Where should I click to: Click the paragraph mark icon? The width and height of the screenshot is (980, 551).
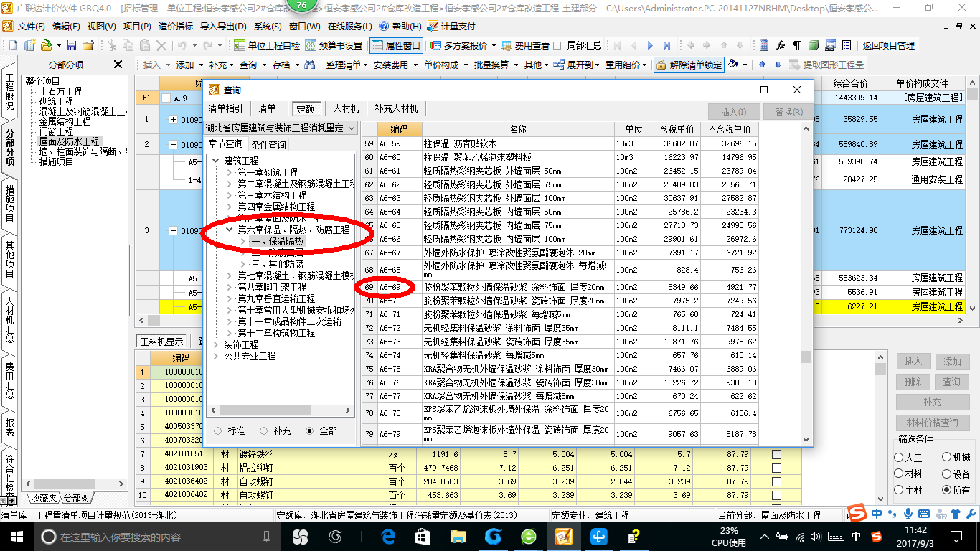797,45
